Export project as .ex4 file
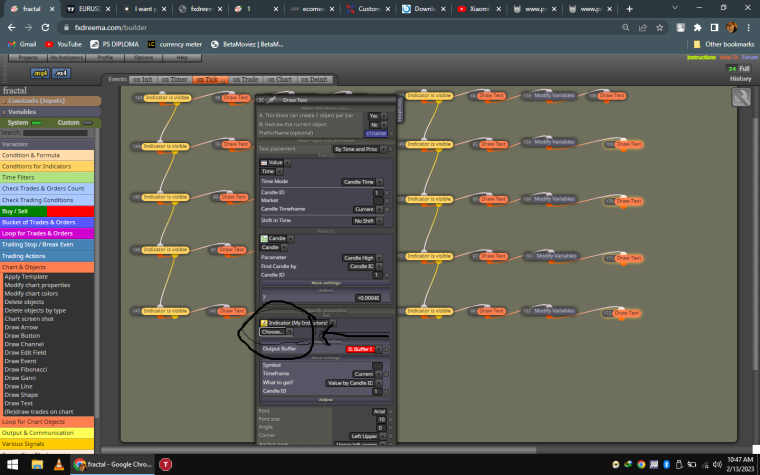This screenshot has height=475, width=760. pos(62,73)
